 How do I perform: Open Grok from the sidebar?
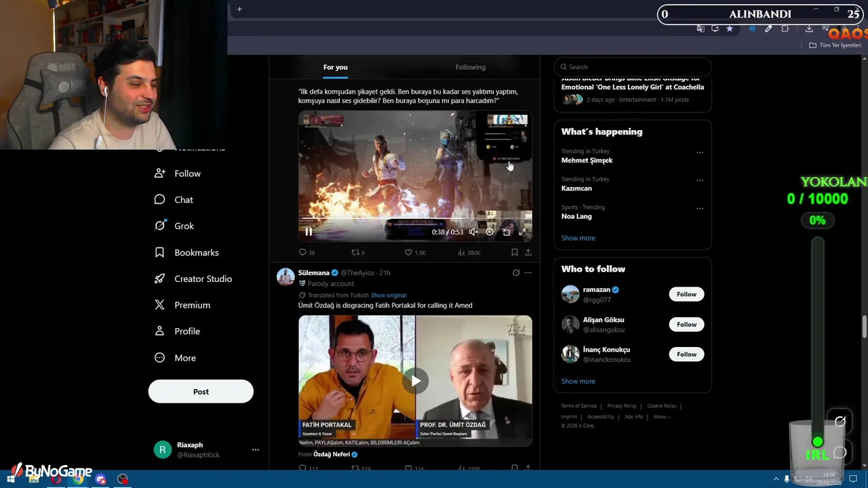174,226
